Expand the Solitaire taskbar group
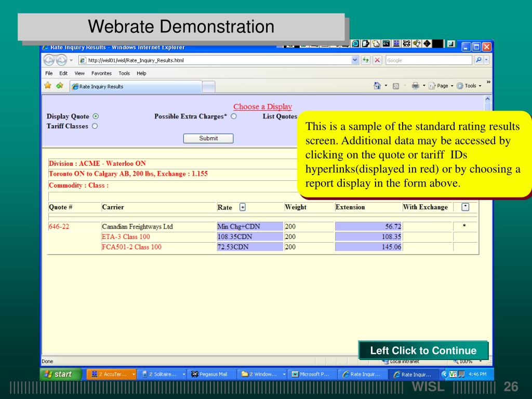532x399 pixels. (x=184, y=374)
